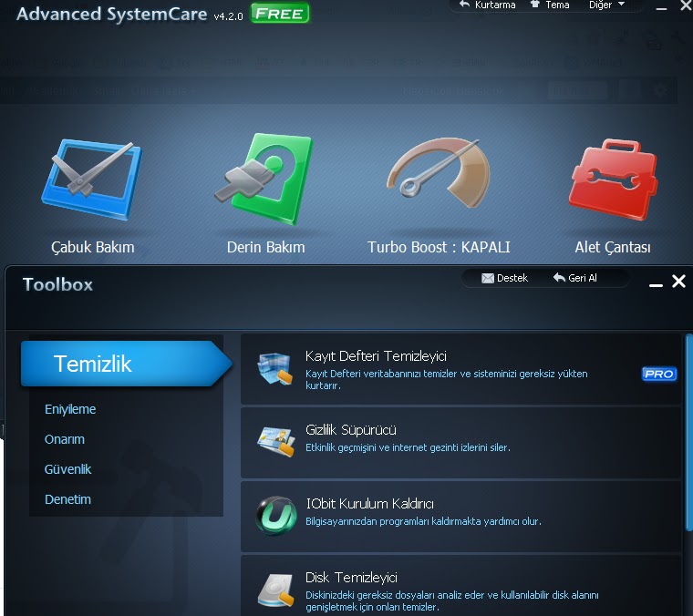The height and width of the screenshot is (616, 693).
Task: Click the Geri Al undo arrow icon
Action: coord(559,277)
